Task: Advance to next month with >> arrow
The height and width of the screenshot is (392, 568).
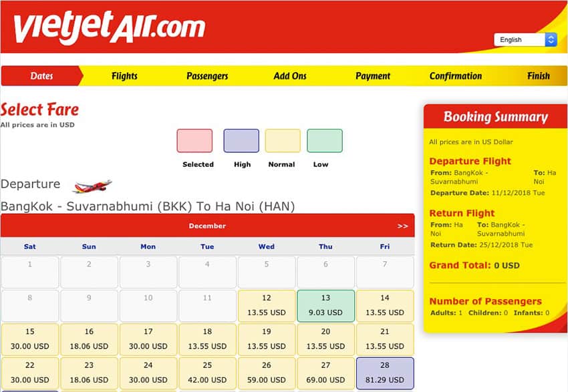Action: pos(402,226)
